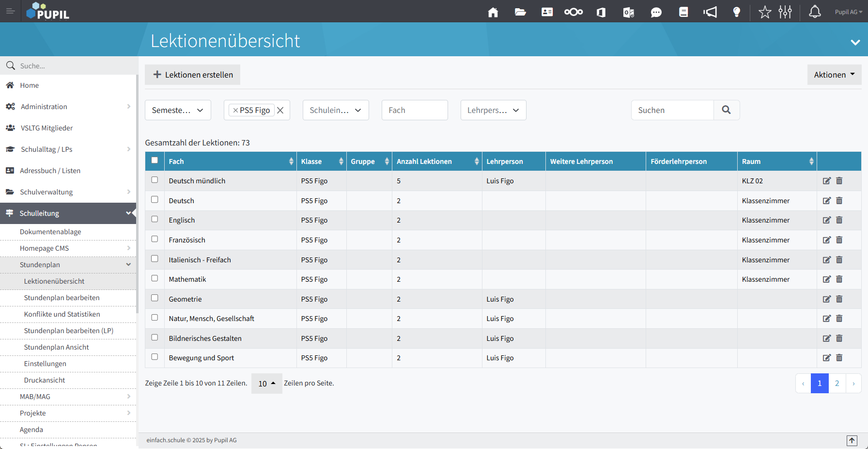Click the Lektionen erstellen button
The width and height of the screenshot is (868, 449).
tap(193, 75)
